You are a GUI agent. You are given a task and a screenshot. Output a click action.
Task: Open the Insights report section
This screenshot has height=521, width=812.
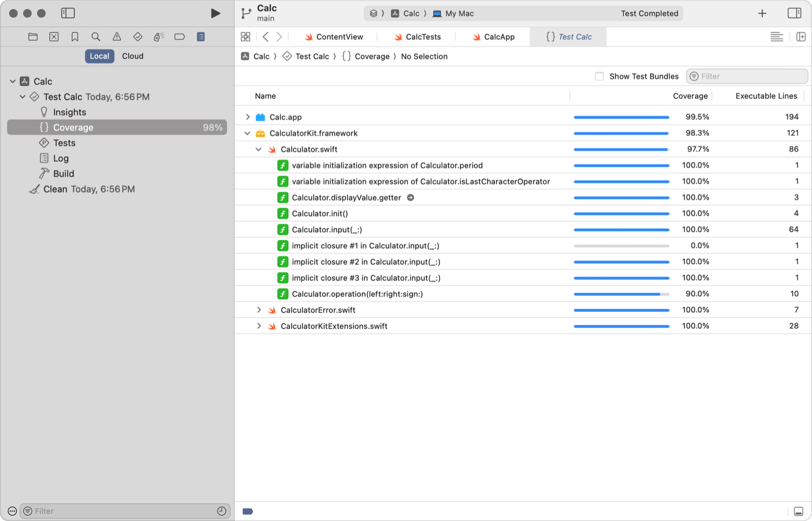(x=70, y=112)
